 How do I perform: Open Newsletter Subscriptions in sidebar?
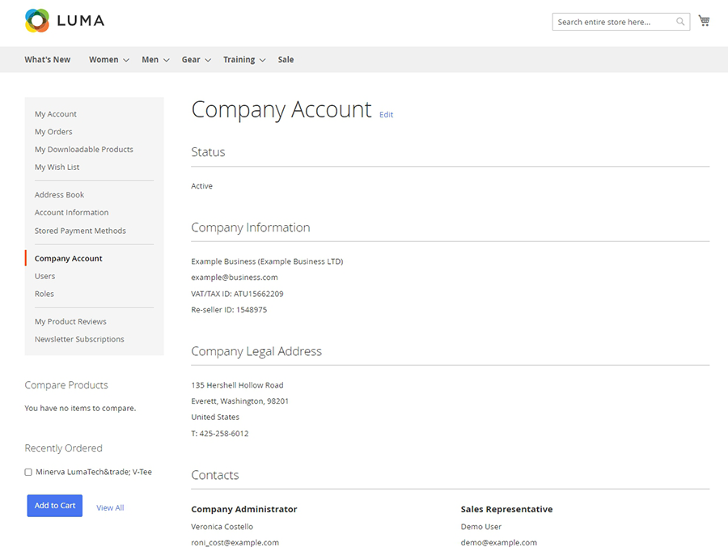[x=79, y=339]
